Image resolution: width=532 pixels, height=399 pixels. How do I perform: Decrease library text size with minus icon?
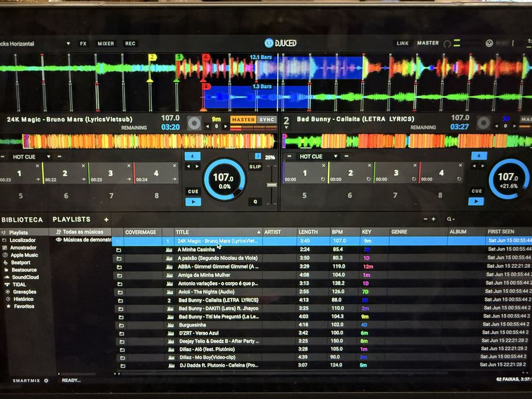click(425, 219)
